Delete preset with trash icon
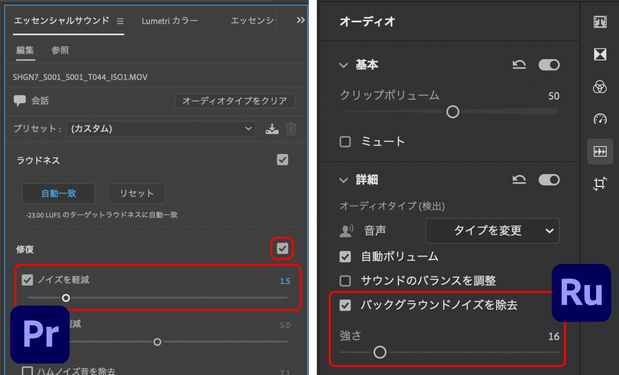619x375 pixels. [x=291, y=129]
